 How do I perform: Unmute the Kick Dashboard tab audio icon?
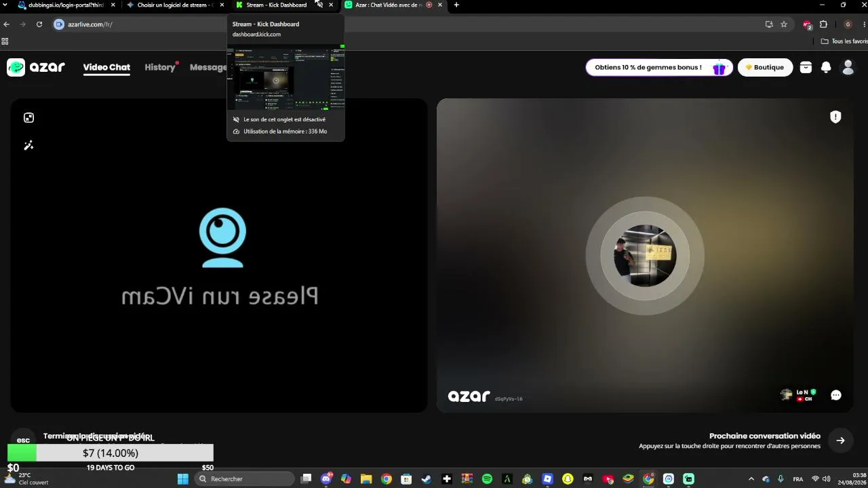319,5
